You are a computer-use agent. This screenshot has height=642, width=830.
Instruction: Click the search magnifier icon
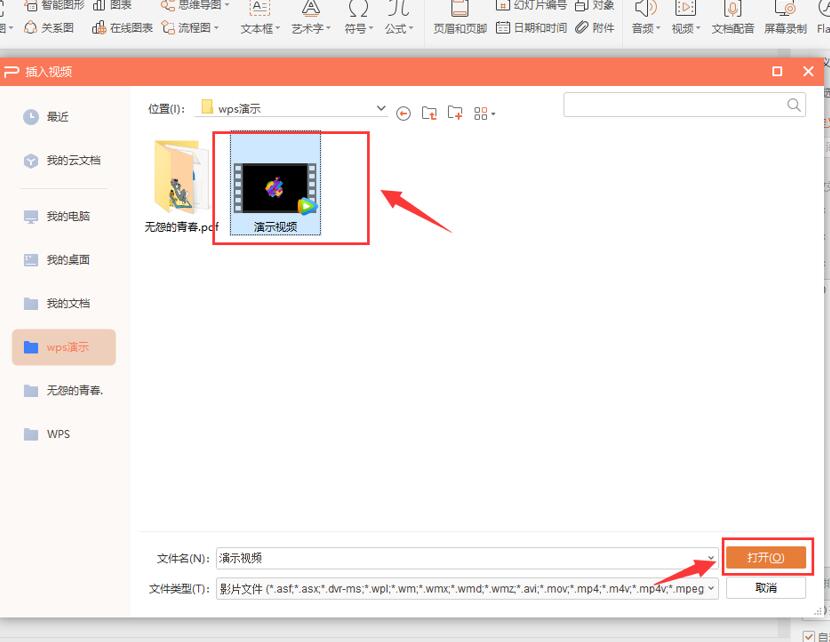click(794, 105)
